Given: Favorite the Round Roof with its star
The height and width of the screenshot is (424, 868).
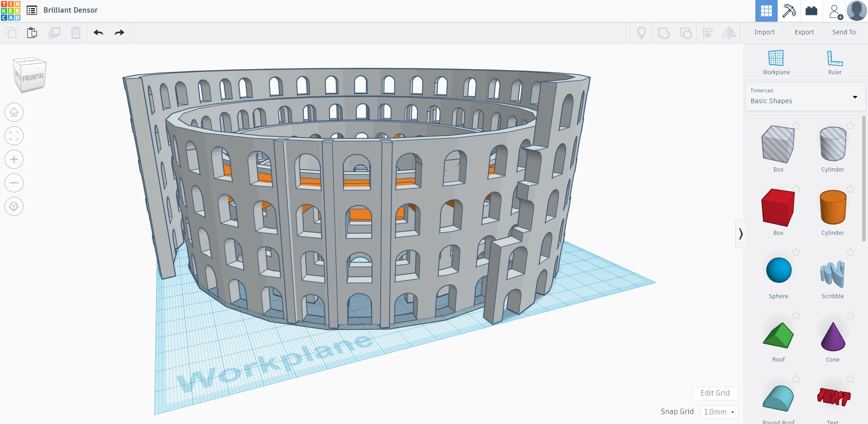Looking at the screenshot, I should (x=796, y=379).
